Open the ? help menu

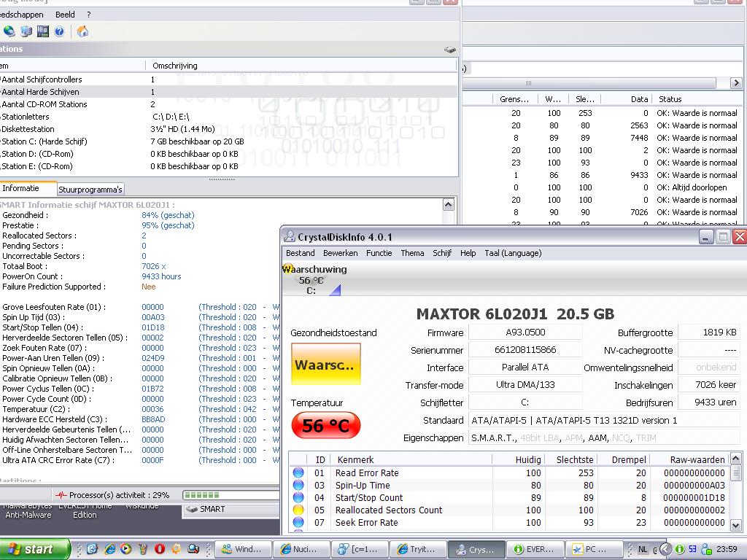[x=88, y=15]
